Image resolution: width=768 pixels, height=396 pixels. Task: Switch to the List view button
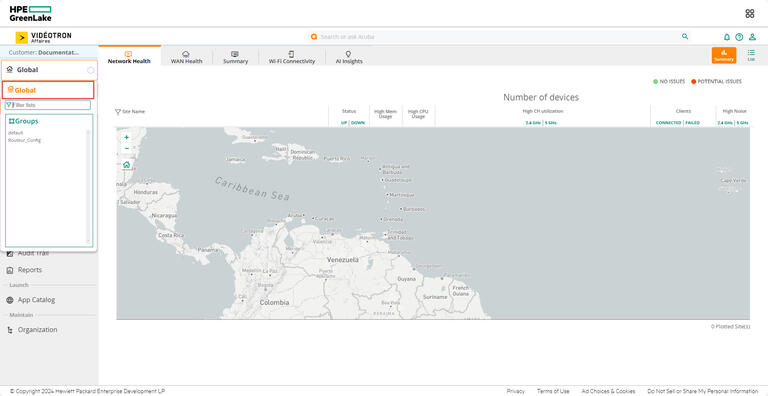[x=751, y=55]
